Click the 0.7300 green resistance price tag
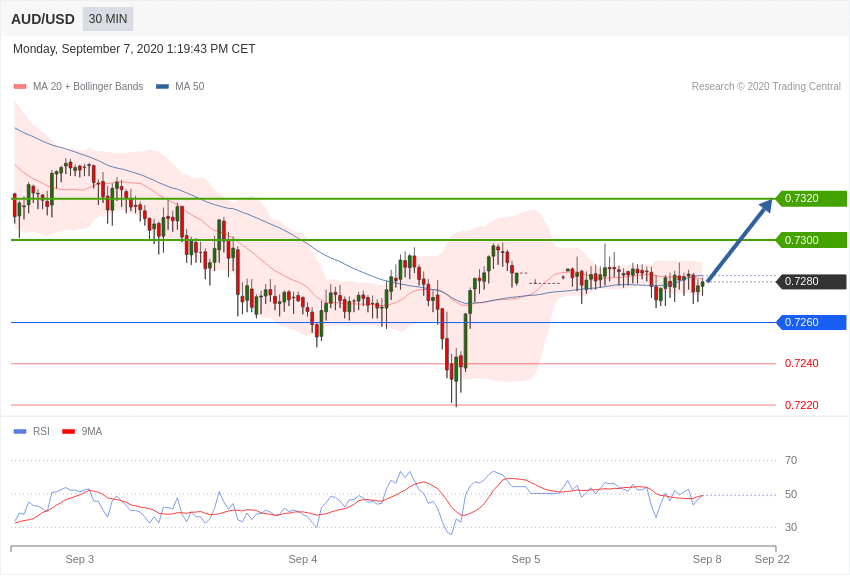 point(812,240)
